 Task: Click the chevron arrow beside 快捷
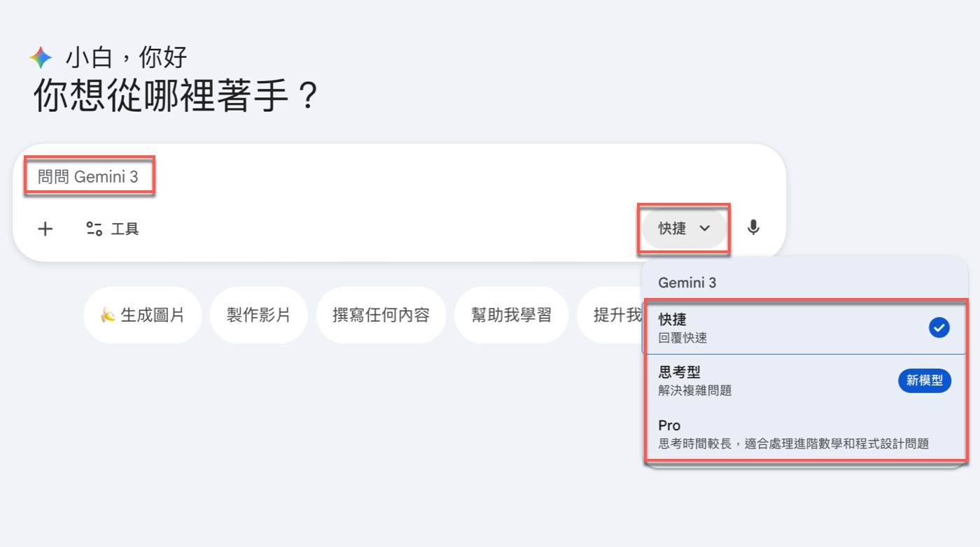(704, 228)
